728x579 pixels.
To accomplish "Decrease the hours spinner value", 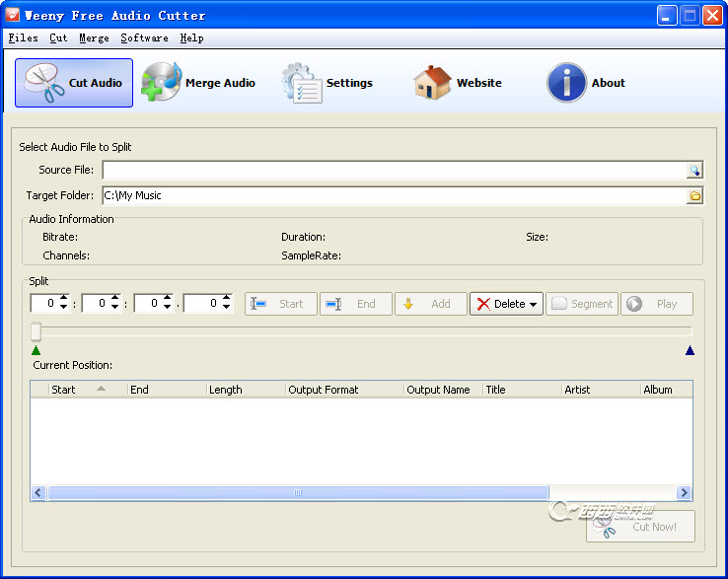I will click(63, 307).
